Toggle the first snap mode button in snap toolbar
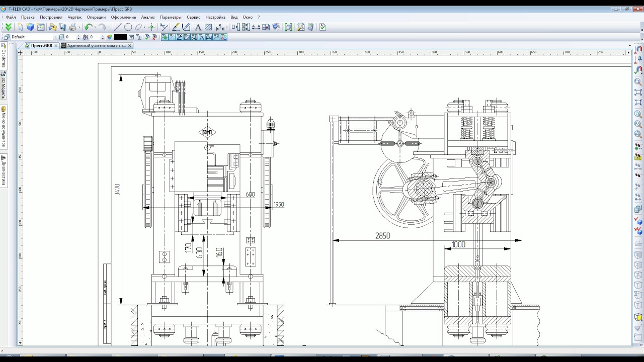The width and height of the screenshot is (644, 362). tap(164, 37)
